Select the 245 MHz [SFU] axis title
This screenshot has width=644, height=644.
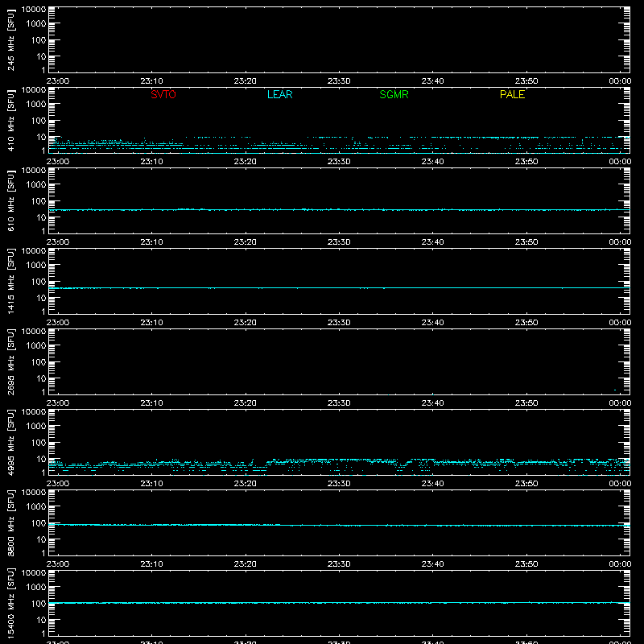pyautogui.click(x=11, y=40)
